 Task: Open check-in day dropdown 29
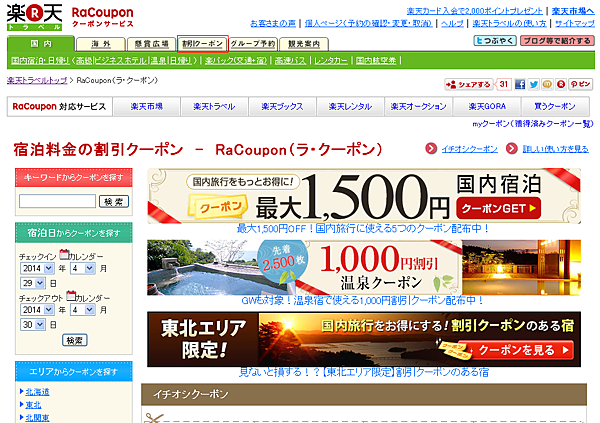click(x=33, y=283)
